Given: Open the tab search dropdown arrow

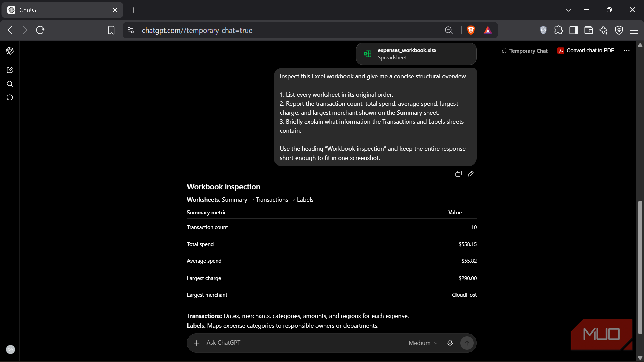Looking at the screenshot, I should (568, 10).
